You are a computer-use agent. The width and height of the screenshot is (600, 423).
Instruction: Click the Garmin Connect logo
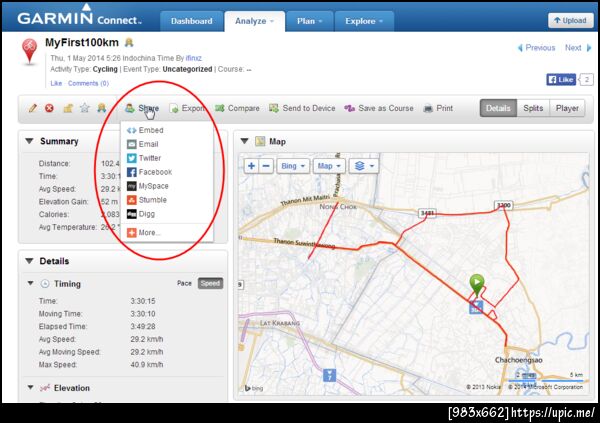[x=79, y=16]
